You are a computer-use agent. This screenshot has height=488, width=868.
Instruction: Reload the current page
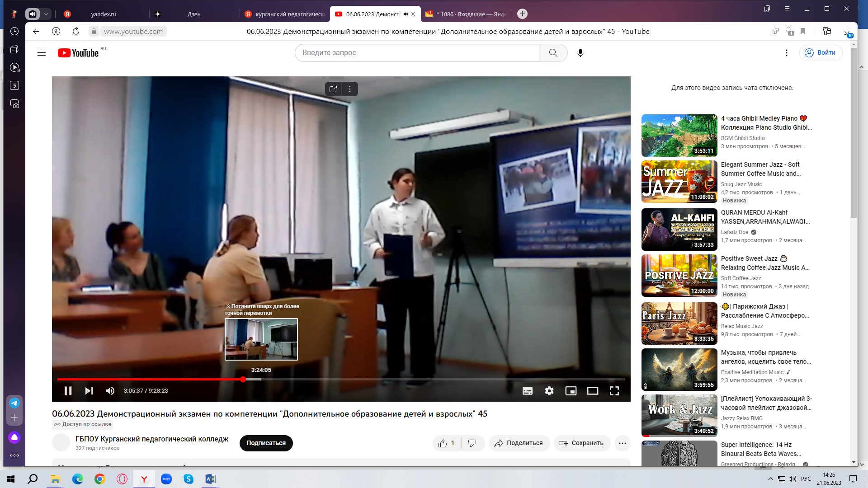point(76,31)
